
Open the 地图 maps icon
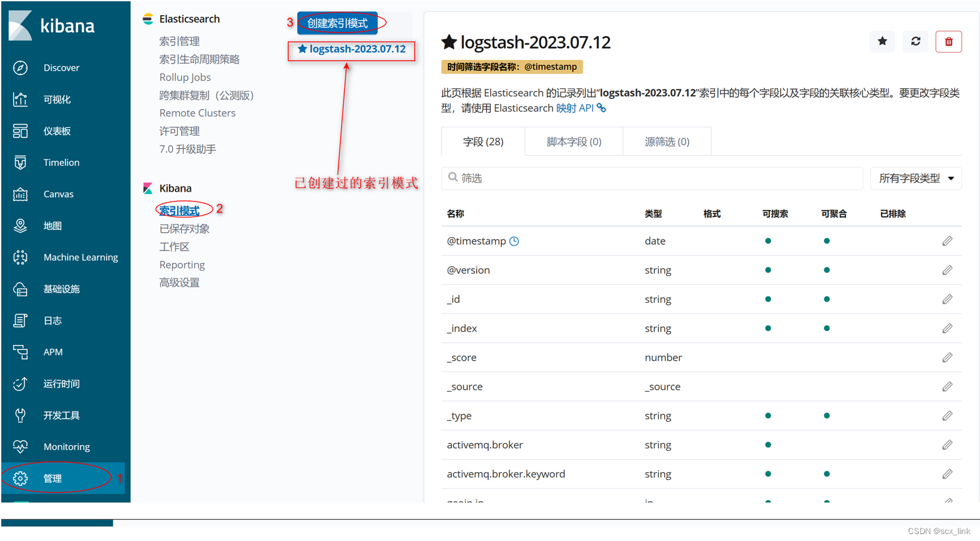point(20,225)
